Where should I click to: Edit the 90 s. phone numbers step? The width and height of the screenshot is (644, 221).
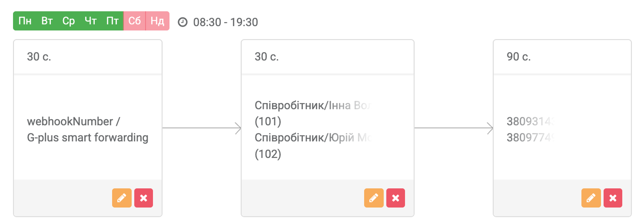click(591, 198)
